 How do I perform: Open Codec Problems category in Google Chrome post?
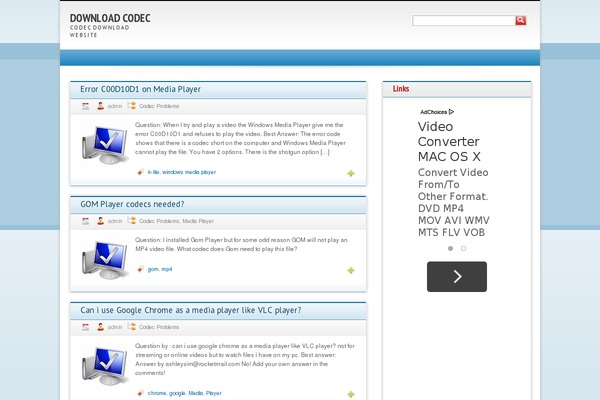[x=159, y=327]
